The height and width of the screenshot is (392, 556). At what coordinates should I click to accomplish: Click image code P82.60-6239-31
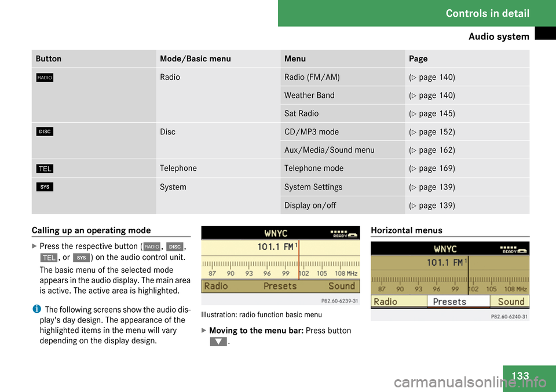pyautogui.click(x=339, y=301)
